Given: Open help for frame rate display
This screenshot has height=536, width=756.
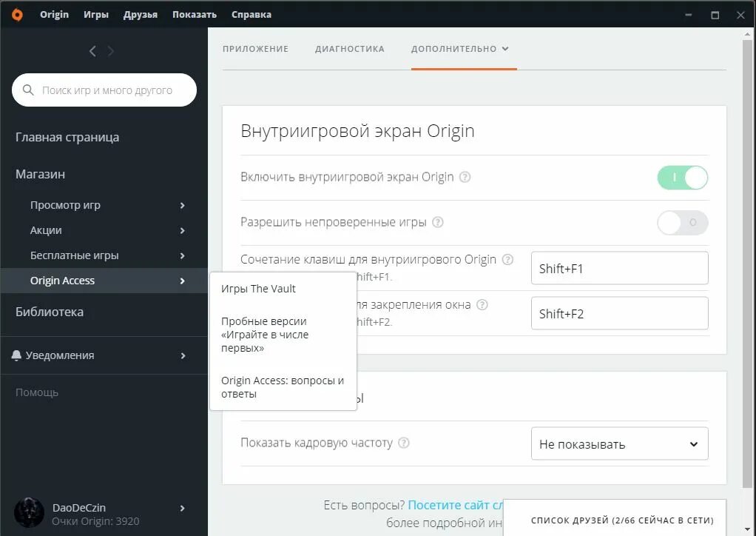Looking at the screenshot, I should [404, 443].
